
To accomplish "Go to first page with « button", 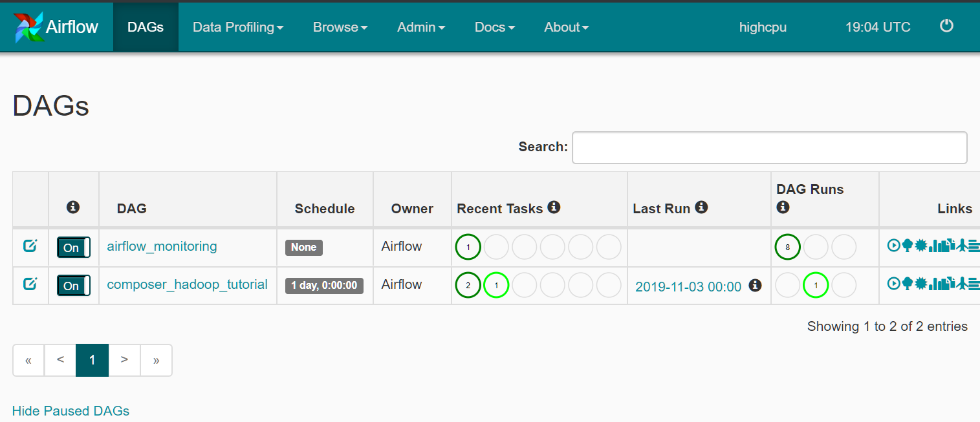I will [x=28, y=360].
